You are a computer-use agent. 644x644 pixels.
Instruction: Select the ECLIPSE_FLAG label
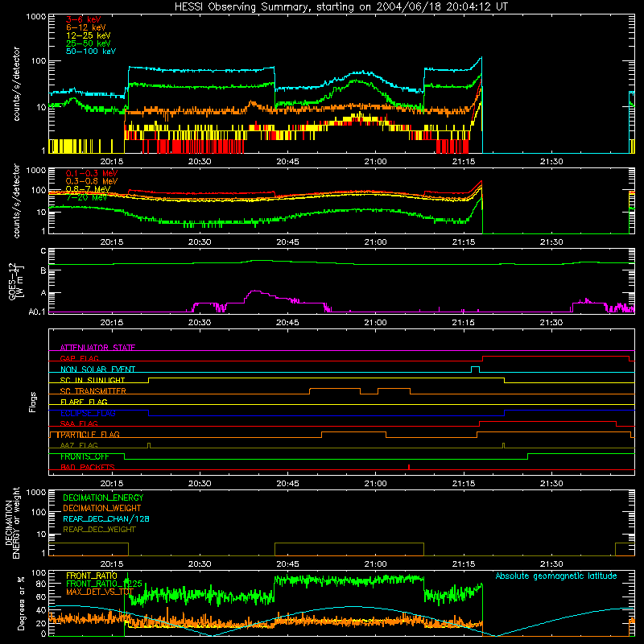(88, 413)
